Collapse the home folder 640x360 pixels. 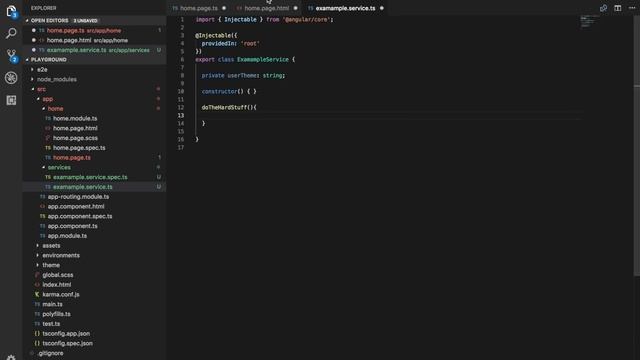[x=55, y=109]
